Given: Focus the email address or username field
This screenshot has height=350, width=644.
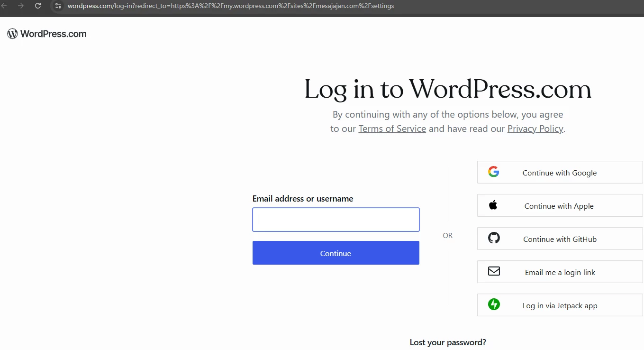Looking at the screenshot, I should tap(336, 220).
